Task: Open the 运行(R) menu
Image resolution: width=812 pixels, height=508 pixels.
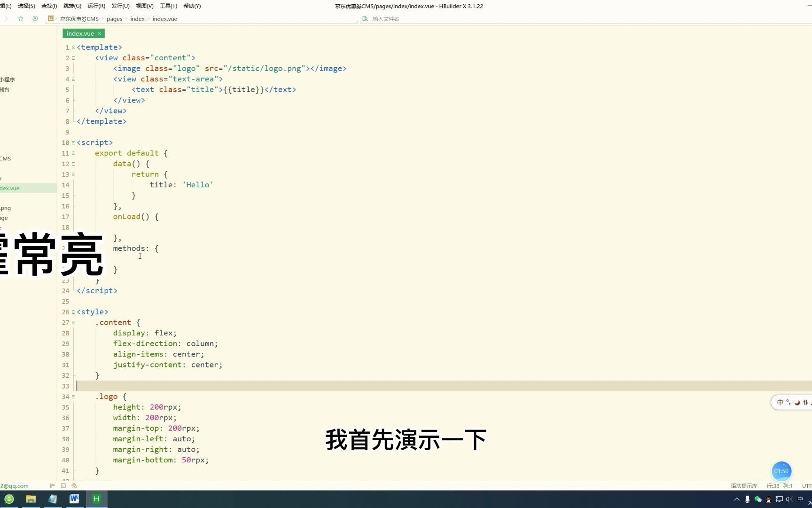Action: 96,6
